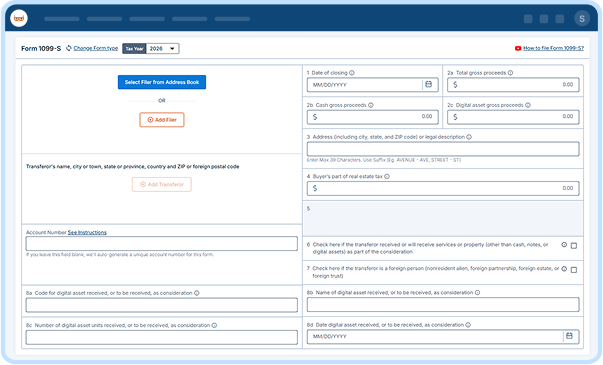Show info for box 3 Address

[469, 137]
